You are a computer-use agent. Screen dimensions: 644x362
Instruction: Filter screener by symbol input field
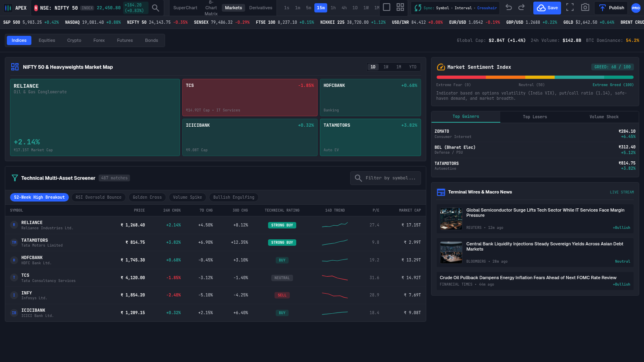(386, 178)
